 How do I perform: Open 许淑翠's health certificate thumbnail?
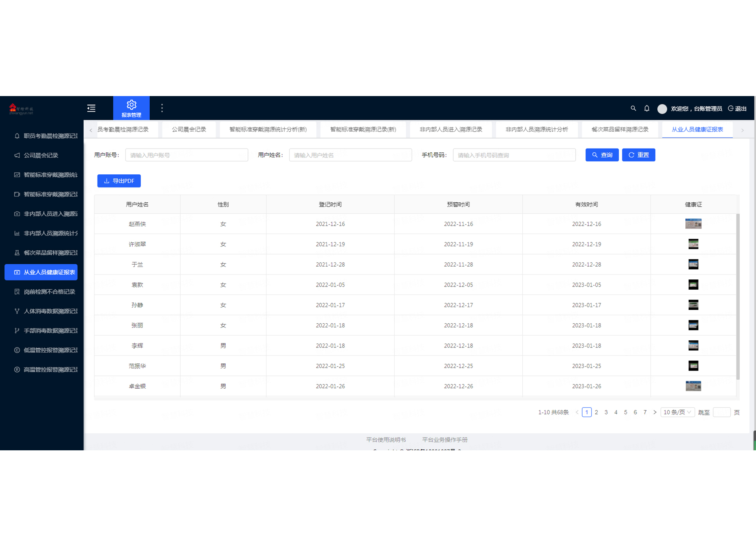point(693,244)
